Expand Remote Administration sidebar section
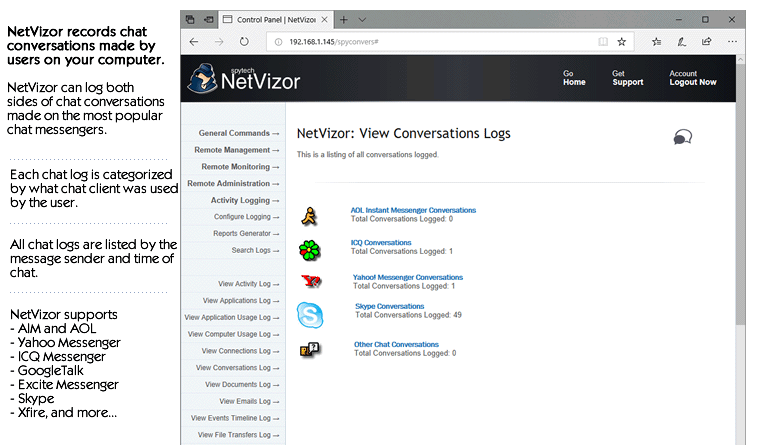This screenshot has height=445, width=761. pos(233,183)
